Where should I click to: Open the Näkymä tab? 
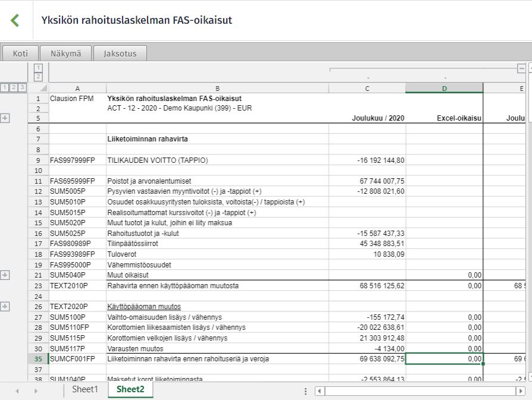[66, 53]
